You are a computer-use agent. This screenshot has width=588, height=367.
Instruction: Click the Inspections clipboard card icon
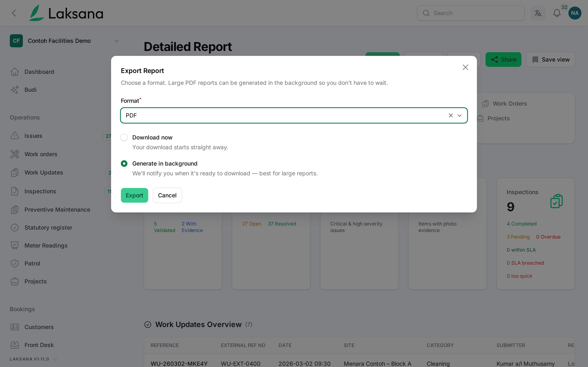coord(556,201)
